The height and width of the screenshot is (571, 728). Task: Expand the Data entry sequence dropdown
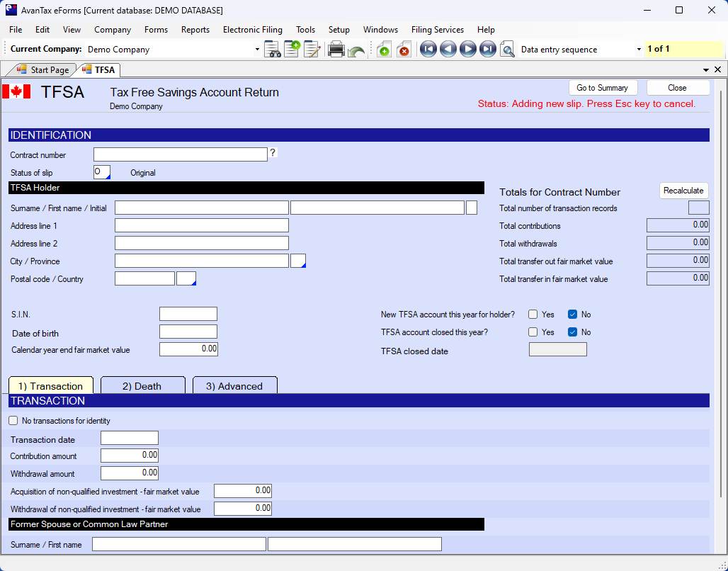pyautogui.click(x=639, y=50)
